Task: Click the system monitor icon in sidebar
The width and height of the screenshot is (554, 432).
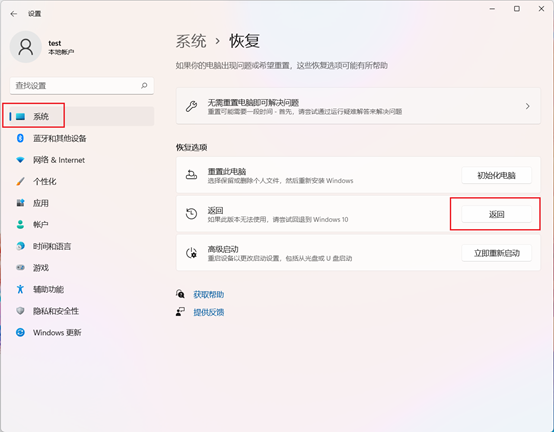Action: coord(20,116)
